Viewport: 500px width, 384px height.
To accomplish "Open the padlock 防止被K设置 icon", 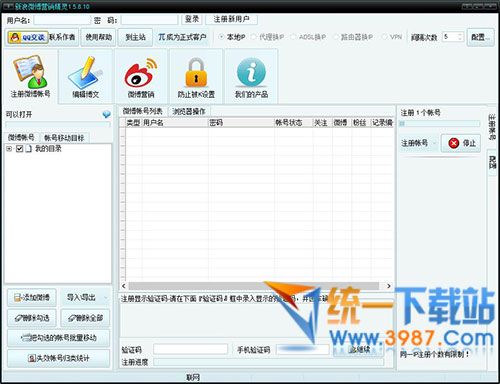I will tap(196, 77).
